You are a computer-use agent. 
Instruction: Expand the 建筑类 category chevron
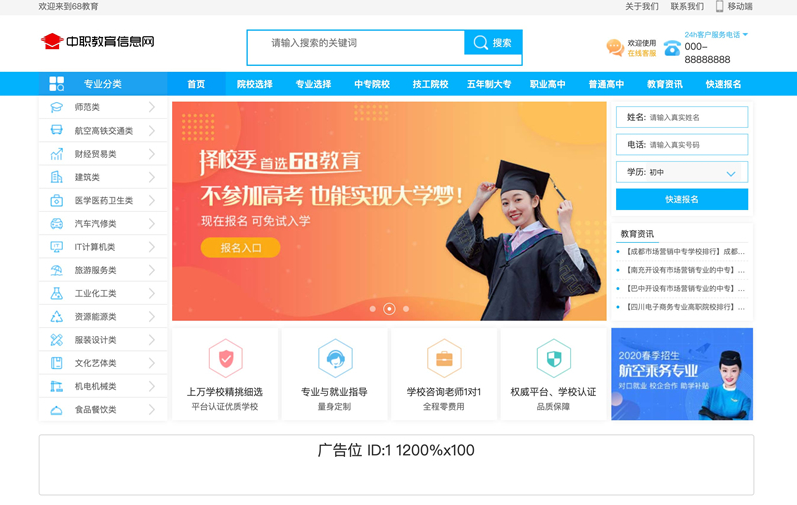151,177
